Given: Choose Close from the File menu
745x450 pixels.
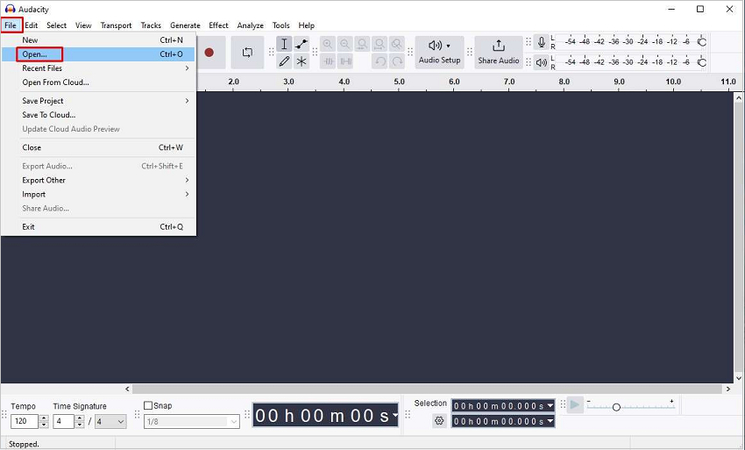Looking at the screenshot, I should (98, 147).
